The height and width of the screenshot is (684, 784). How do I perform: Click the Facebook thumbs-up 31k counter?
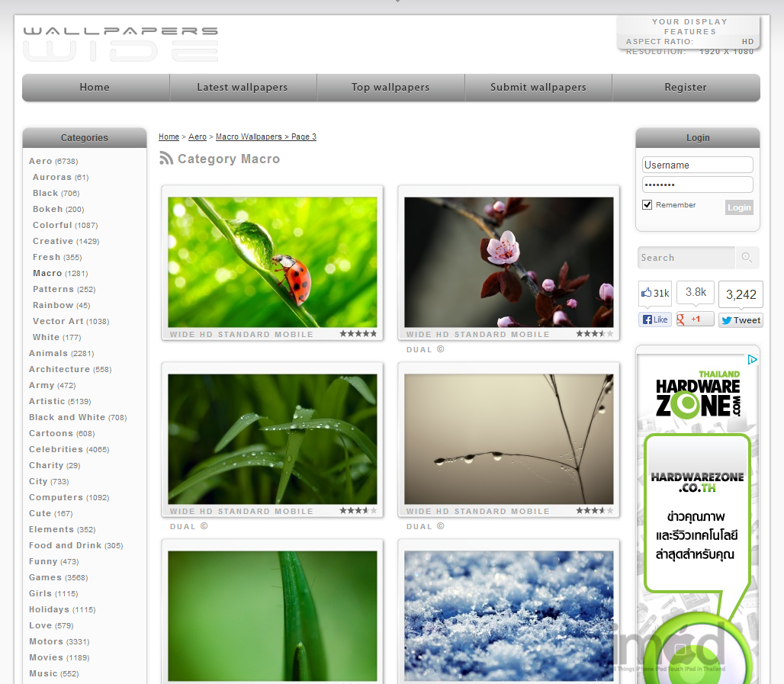point(655,293)
